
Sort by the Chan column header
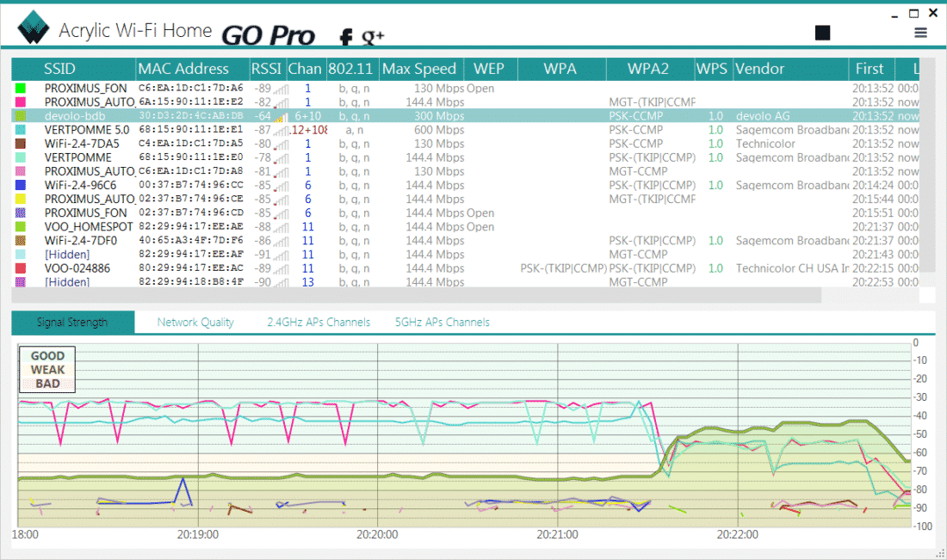(x=305, y=69)
